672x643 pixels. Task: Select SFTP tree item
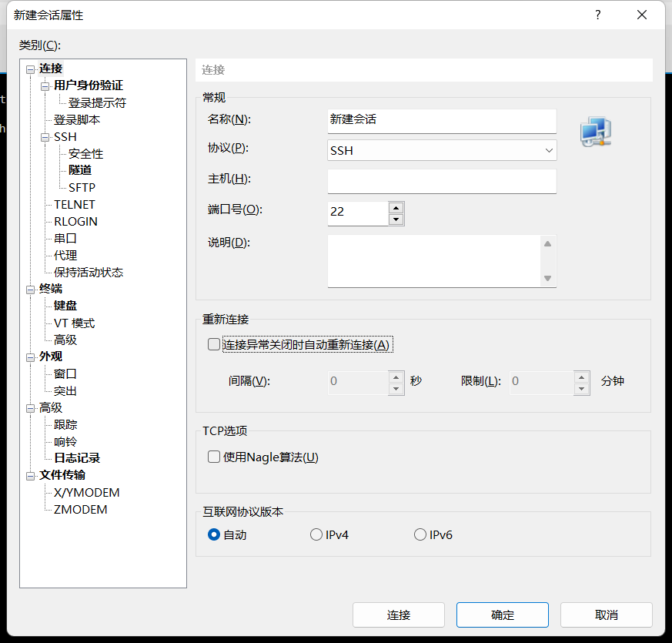82,187
